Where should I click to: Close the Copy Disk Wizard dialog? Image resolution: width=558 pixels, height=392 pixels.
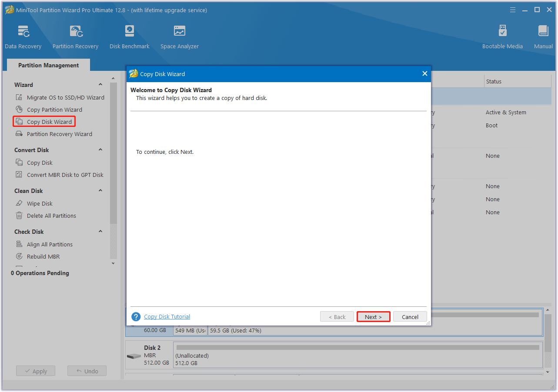pos(425,74)
